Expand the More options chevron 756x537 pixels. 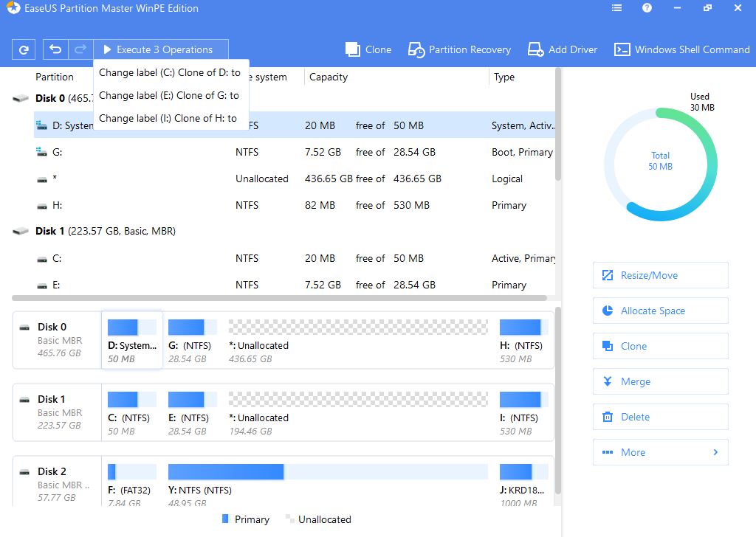click(x=715, y=452)
